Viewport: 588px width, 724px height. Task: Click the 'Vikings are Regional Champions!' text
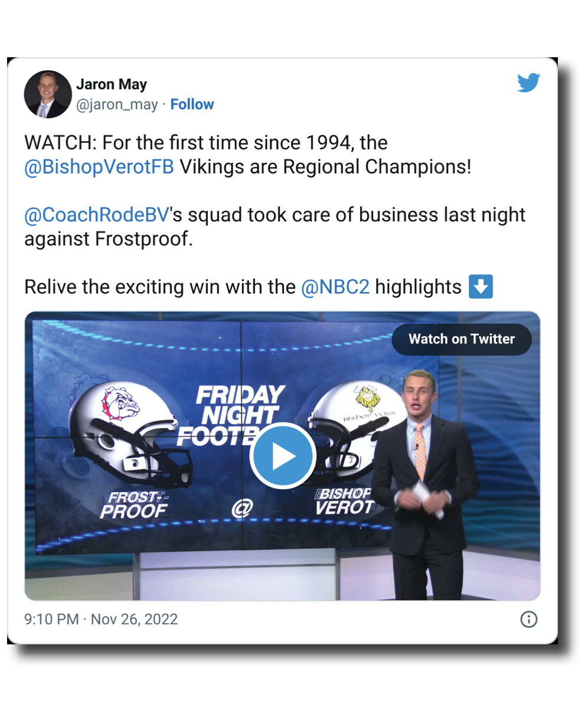pyautogui.click(x=325, y=167)
